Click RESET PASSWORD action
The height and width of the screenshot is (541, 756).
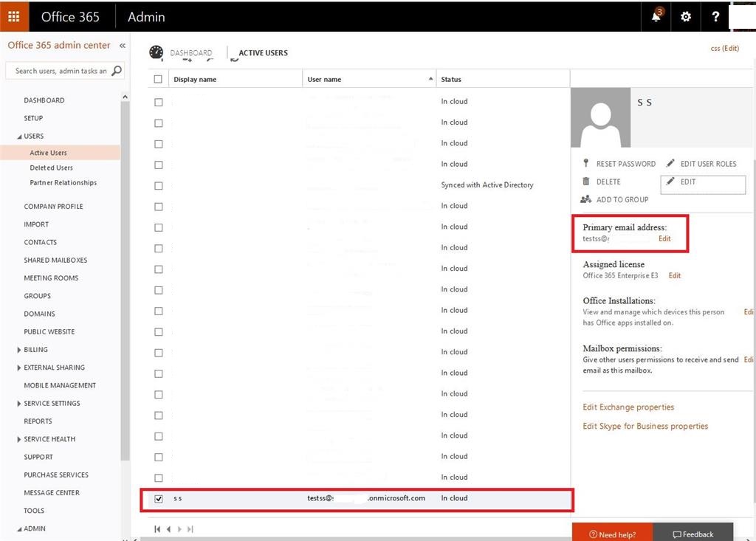coord(626,164)
